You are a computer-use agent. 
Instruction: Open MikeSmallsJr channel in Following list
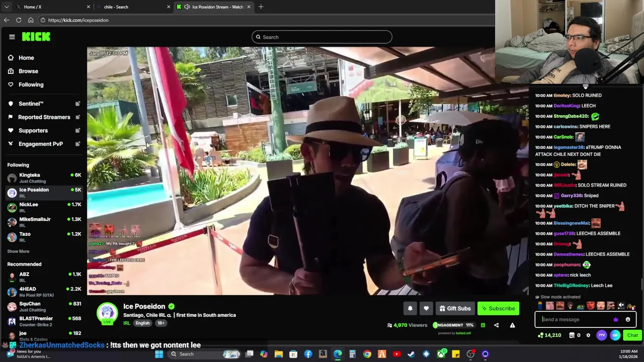(44, 222)
